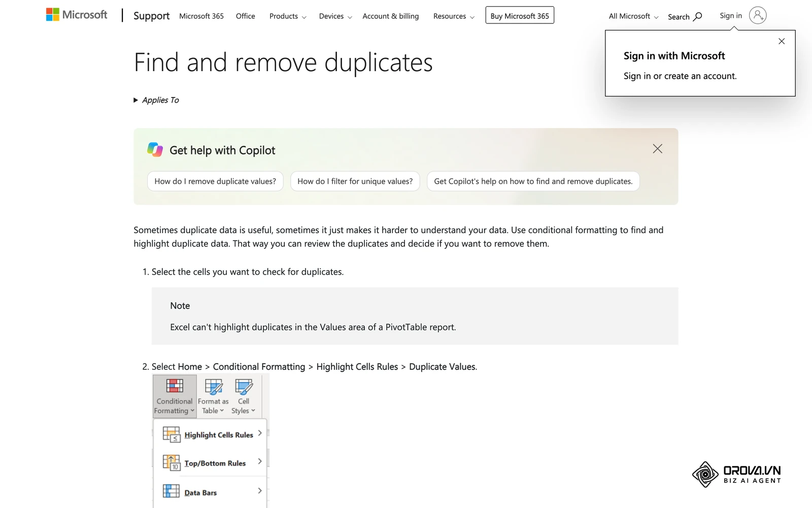
Task: Open the Resources dropdown menu
Action: click(x=454, y=16)
